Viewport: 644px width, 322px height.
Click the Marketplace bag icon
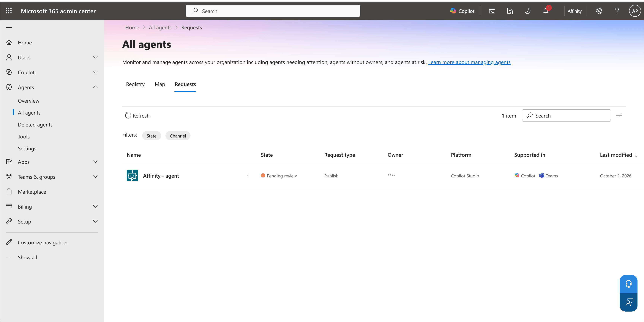9,192
